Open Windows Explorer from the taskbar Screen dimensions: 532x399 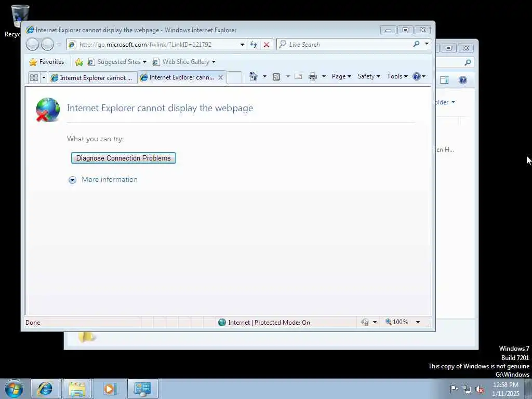coord(77,389)
